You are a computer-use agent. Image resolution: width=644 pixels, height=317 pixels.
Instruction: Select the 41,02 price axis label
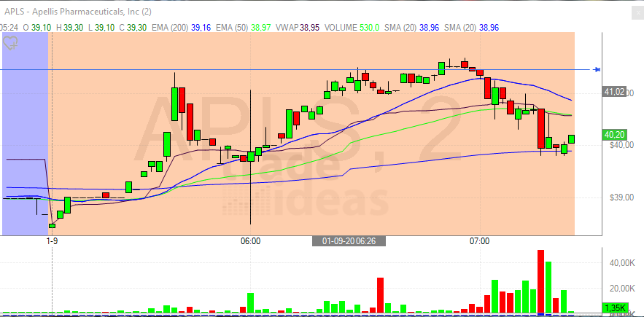[x=613, y=92]
